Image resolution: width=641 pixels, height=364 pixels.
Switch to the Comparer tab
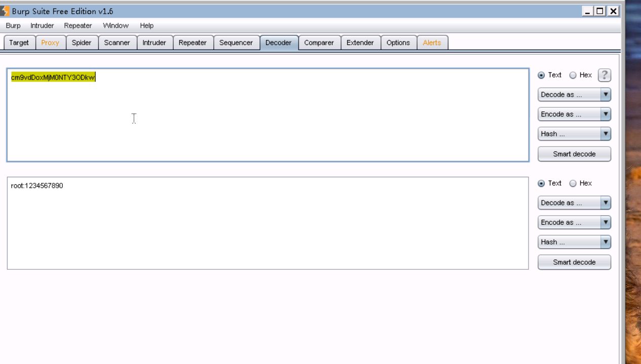(x=319, y=43)
